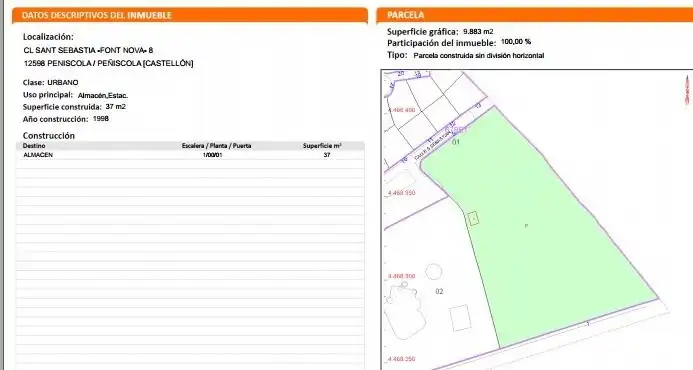Viewport: 693px width, 370px height.
Task: Select the address 'CL SANT SEBASTIA -FONT NOVA- 8'
Action: (x=88, y=50)
